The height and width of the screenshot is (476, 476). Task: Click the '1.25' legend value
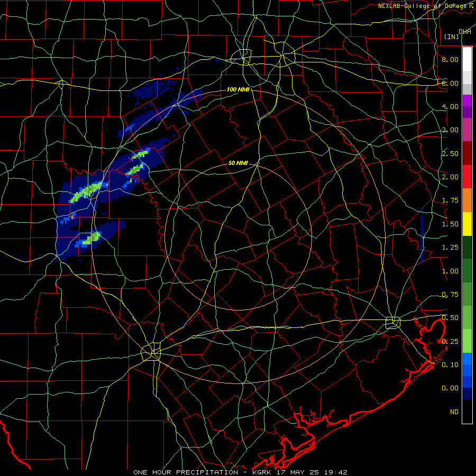pos(450,248)
